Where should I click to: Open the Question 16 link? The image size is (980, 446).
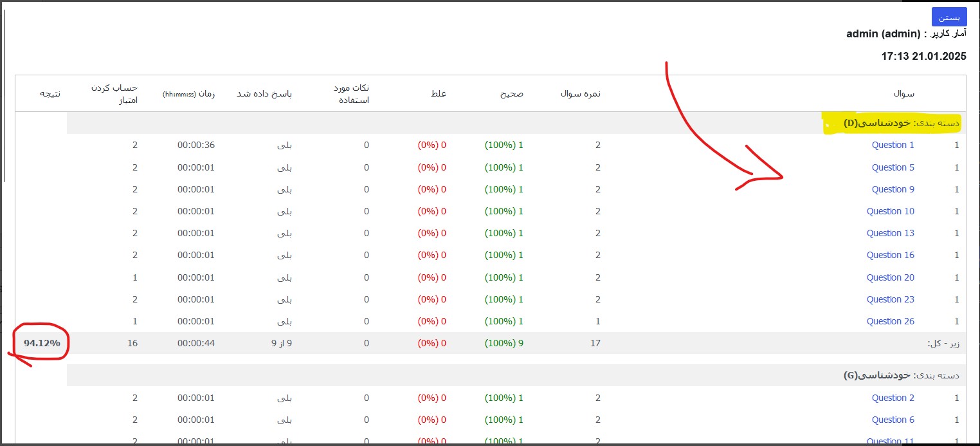[x=890, y=255]
